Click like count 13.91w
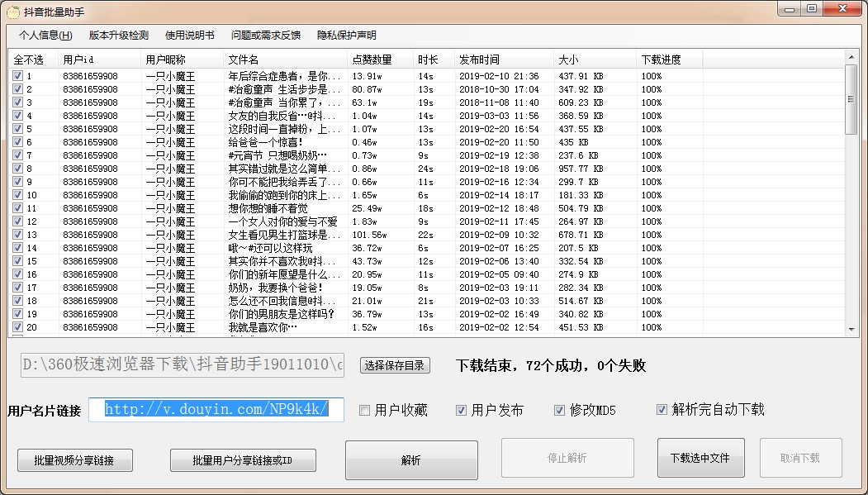The image size is (868, 495). [367, 76]
